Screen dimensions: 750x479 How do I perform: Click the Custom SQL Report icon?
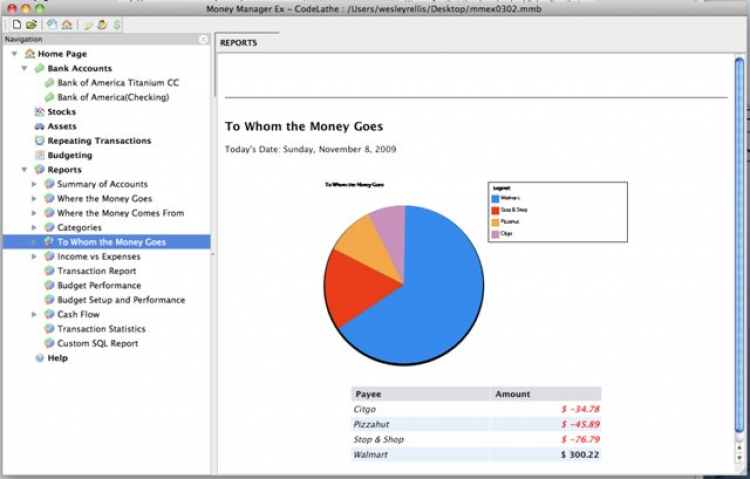pos(49,343)
